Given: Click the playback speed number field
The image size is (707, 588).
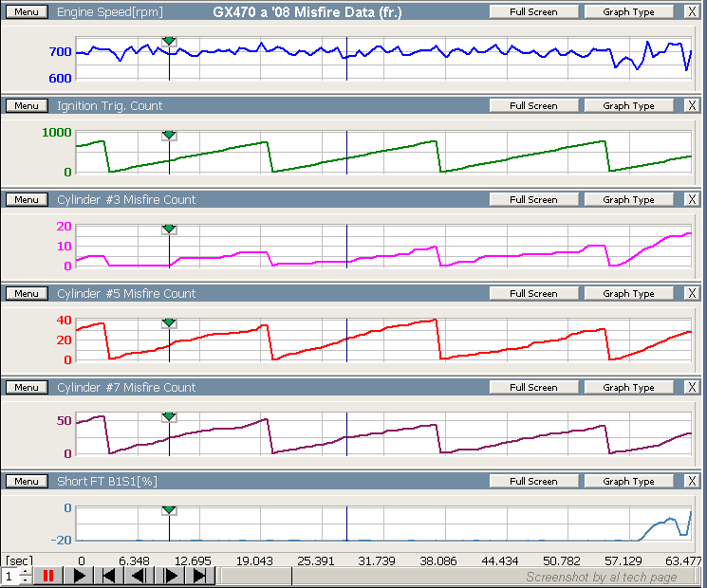Looking at the screenshot, I should click(9, 576).
